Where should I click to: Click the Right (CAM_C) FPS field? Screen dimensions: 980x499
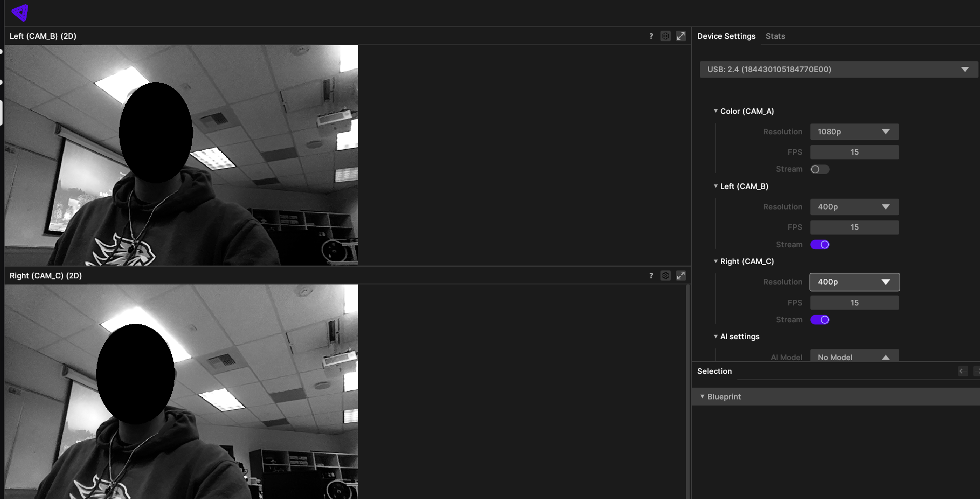(x=854, y=303)
